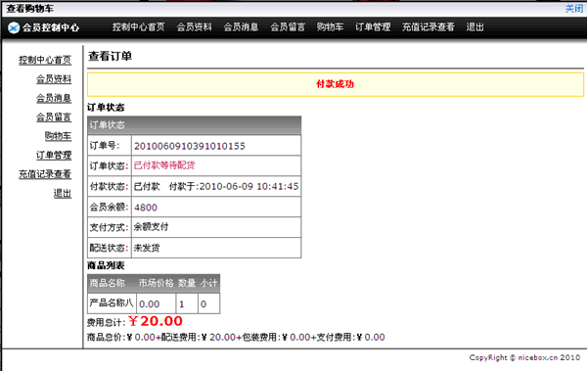Image resolution: width=588 pixels, height=372 pixels.
Task: Click the payment method 余额支付
Action: (x=151, y=227)
